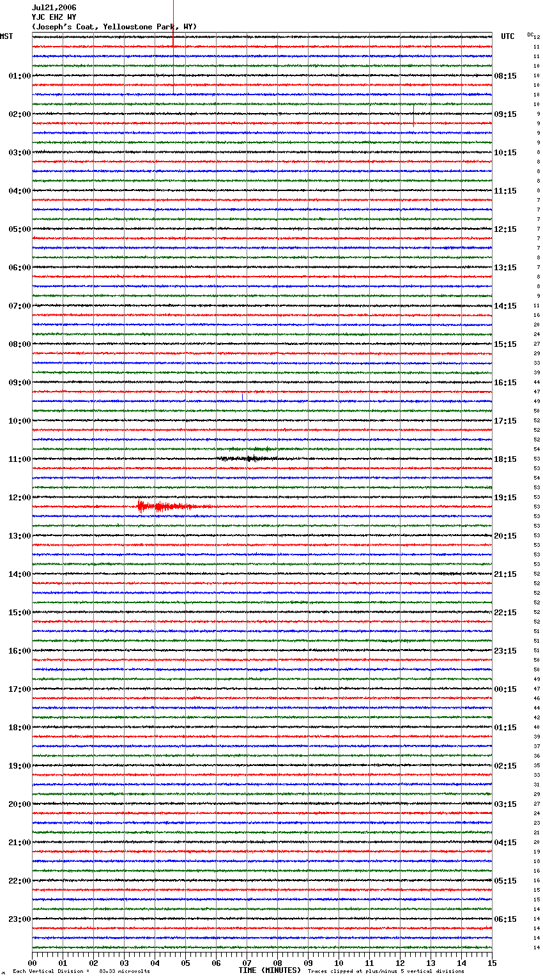This screenshot has width=543, height=980.
Task: Select the 22:00 MST time label
Action: tap(20, 881)
